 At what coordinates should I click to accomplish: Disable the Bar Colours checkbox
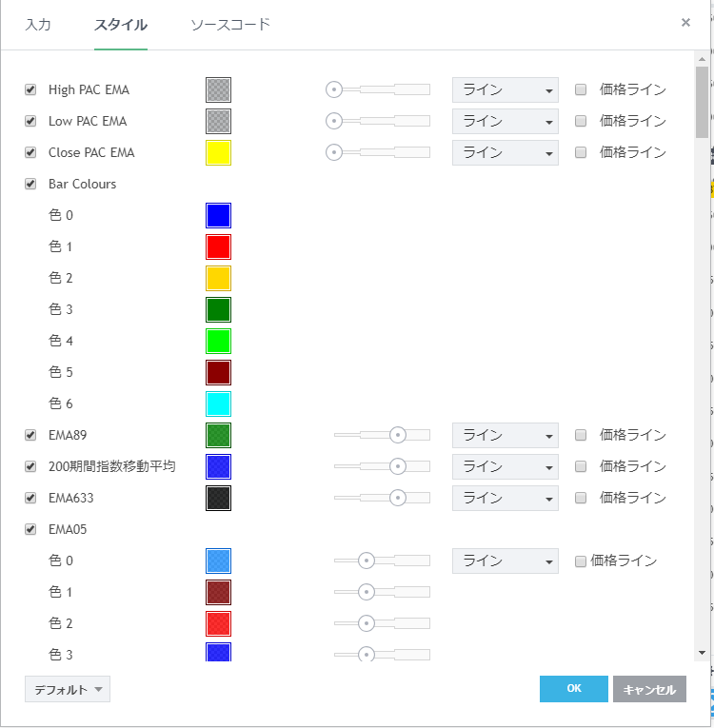coord(30,184)
